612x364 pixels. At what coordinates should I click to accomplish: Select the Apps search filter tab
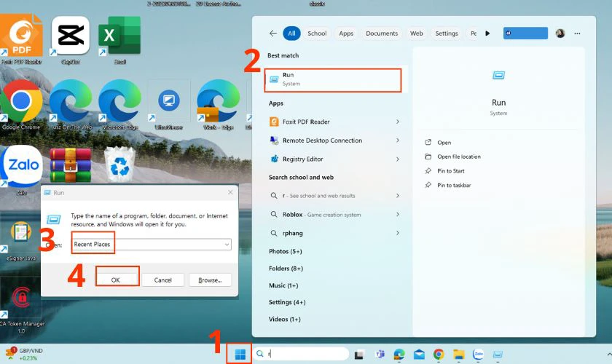pyautogui.click(x=346, y=33)
